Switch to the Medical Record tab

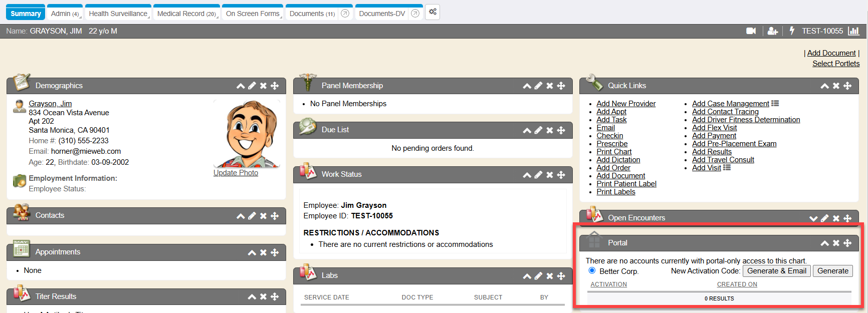tap(186, 14)
